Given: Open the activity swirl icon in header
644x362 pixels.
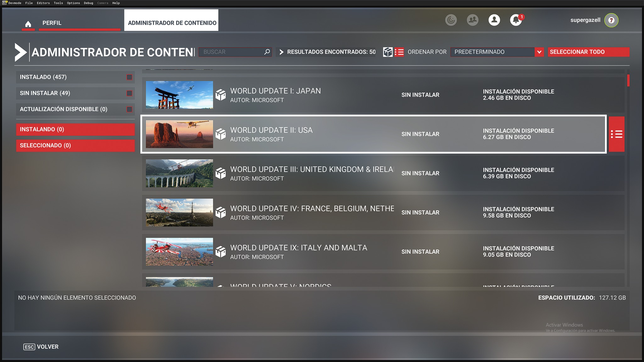Looking at the screenshot, I should (451, 20).
